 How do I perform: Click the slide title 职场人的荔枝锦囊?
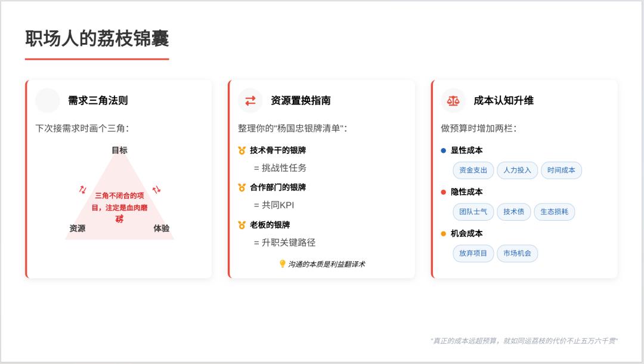coord(97,38)
